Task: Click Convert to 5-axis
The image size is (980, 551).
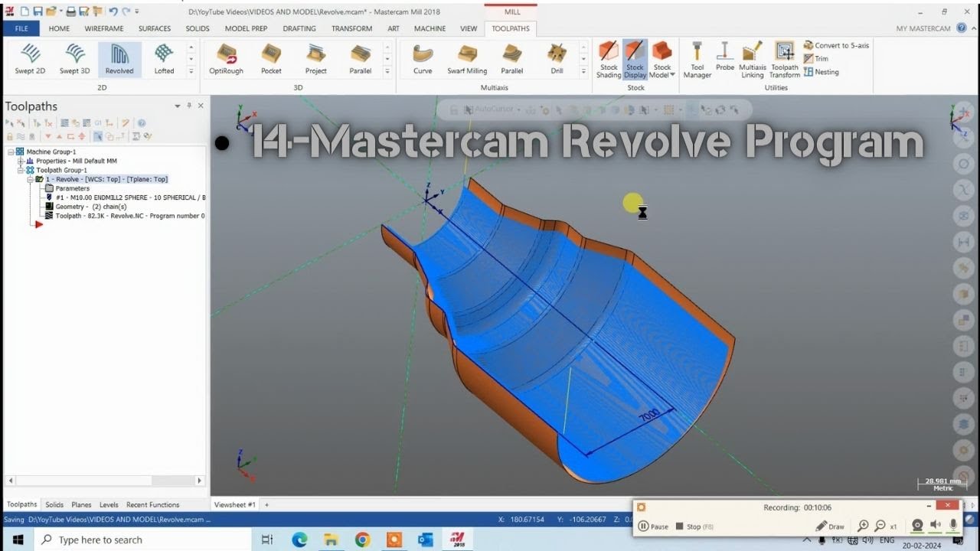Action: [x=836, y=46]
